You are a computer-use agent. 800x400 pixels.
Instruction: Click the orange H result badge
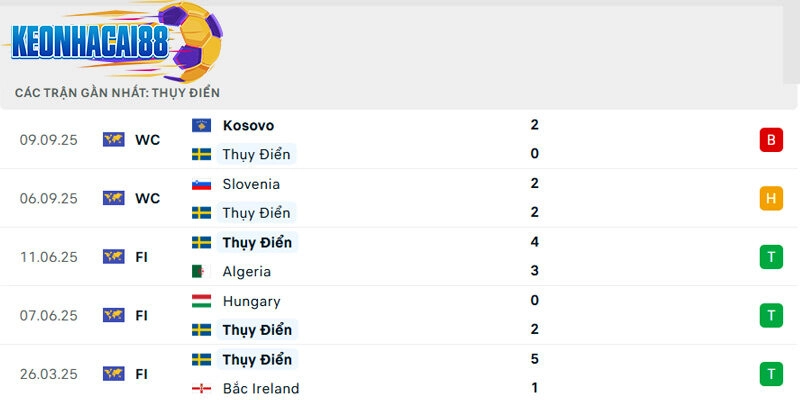point(770,198)
